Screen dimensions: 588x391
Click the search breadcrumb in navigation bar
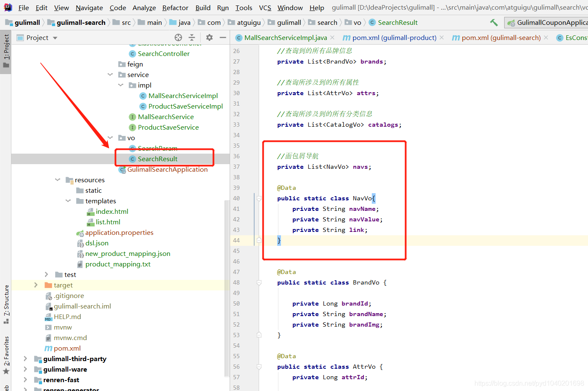click(x=323, y=22)
